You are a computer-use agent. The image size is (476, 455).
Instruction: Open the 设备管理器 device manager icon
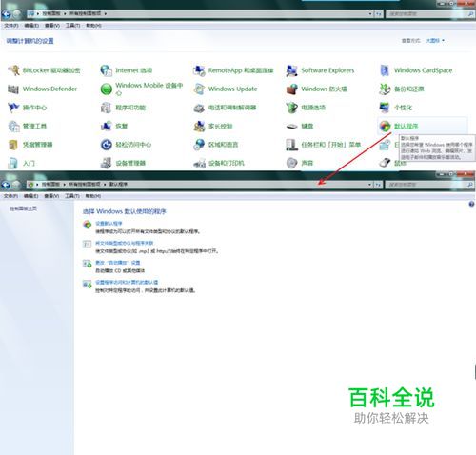tap(106, 163)
